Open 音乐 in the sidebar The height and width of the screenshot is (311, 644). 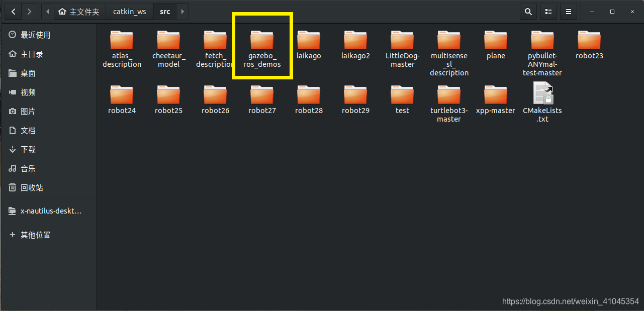coord(48,169)
